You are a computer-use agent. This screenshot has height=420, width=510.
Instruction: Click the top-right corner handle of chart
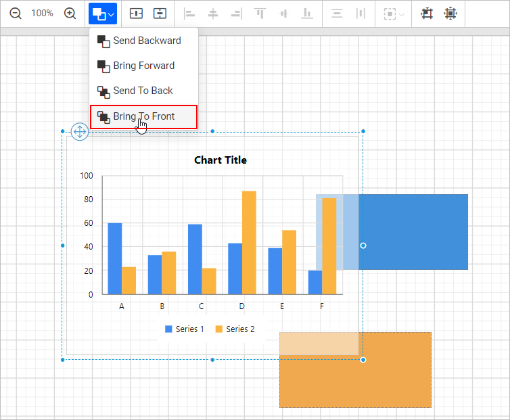point(363,131)
